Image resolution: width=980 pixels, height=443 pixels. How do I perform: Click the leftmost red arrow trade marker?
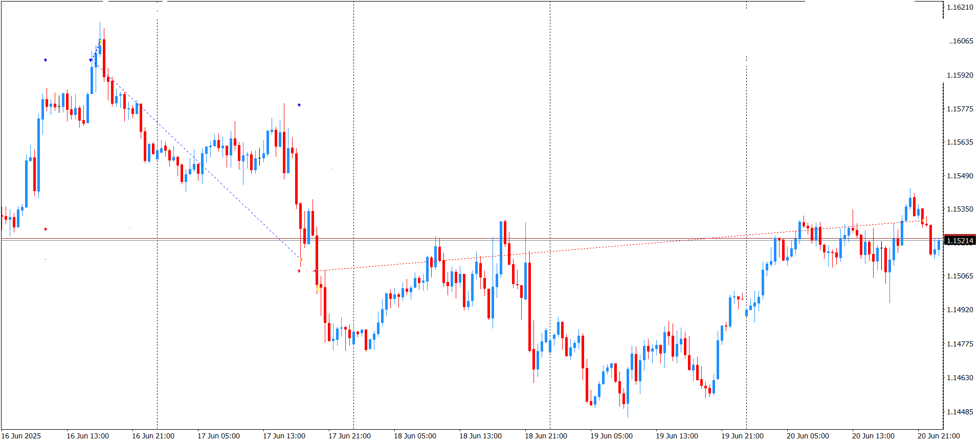46,229
